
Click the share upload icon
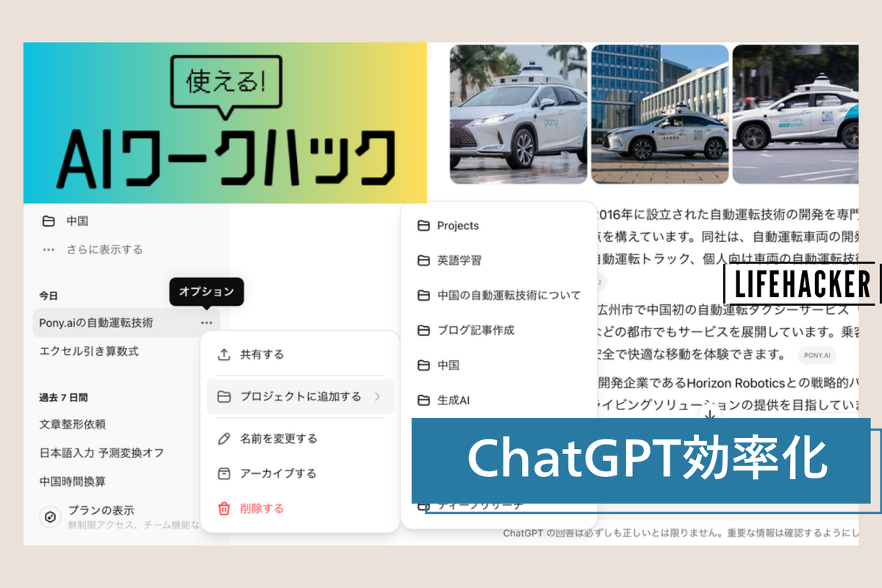tap(224, 354)
